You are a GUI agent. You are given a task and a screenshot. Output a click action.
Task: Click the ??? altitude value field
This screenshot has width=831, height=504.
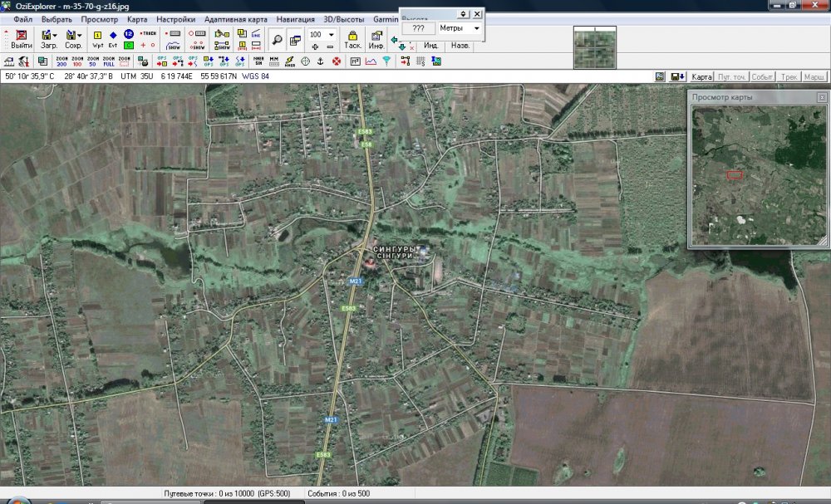(419, 28)
